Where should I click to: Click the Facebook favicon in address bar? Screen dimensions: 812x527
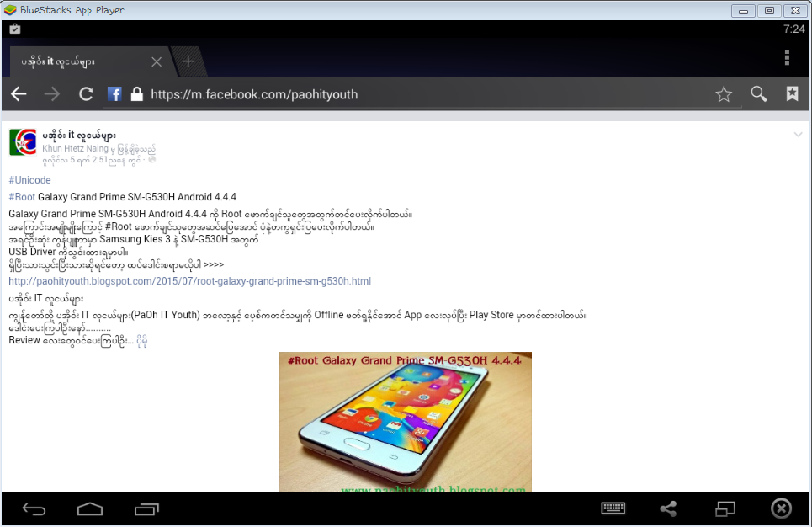(x=114, y=93)
